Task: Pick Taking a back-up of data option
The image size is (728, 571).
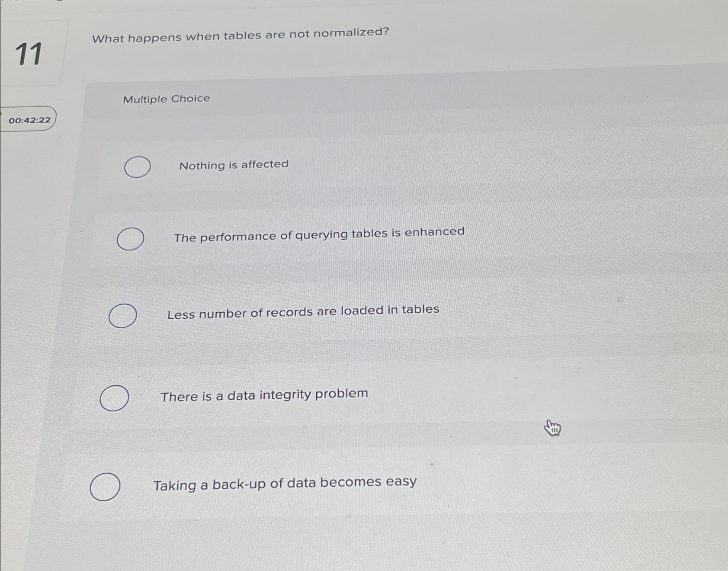Action: (105, 485)
